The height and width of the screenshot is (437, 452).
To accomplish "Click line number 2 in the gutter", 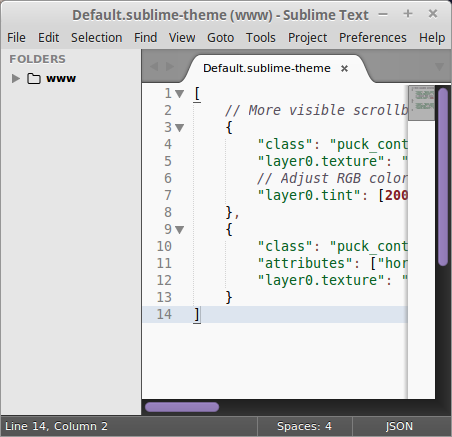I will point(168,111).
